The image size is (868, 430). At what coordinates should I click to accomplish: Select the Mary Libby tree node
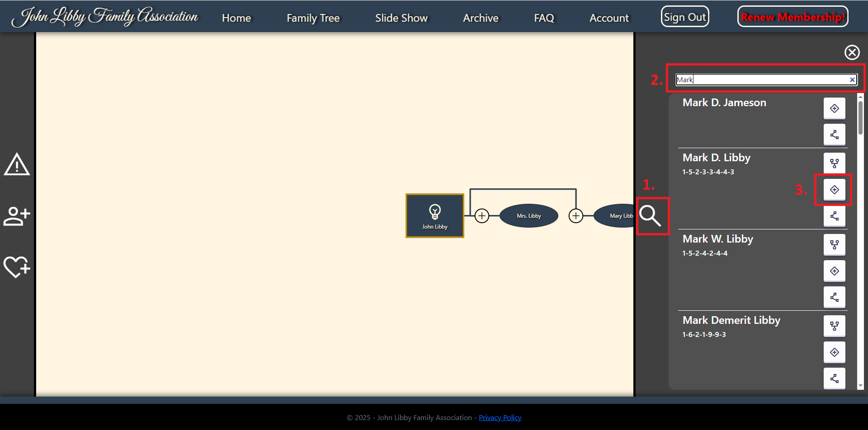tap(614, 216)
